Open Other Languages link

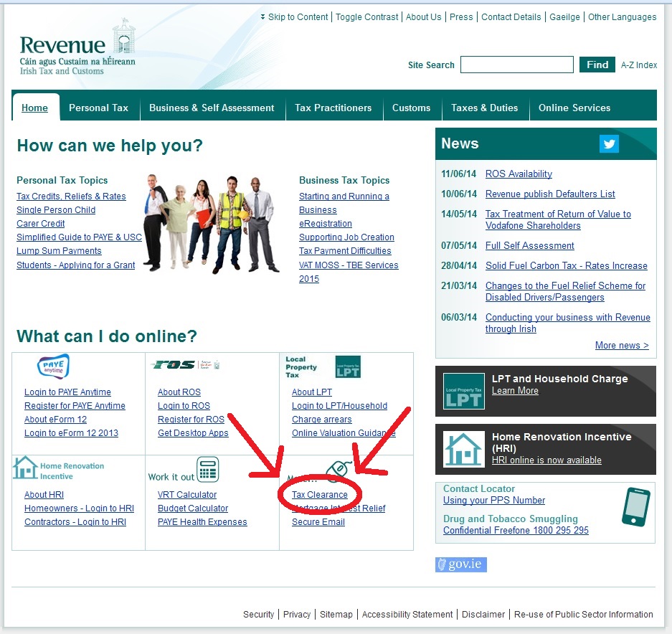click(622, 17)
